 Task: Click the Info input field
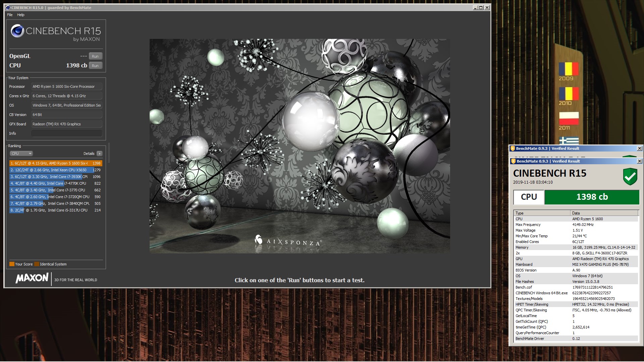point(67,133)
